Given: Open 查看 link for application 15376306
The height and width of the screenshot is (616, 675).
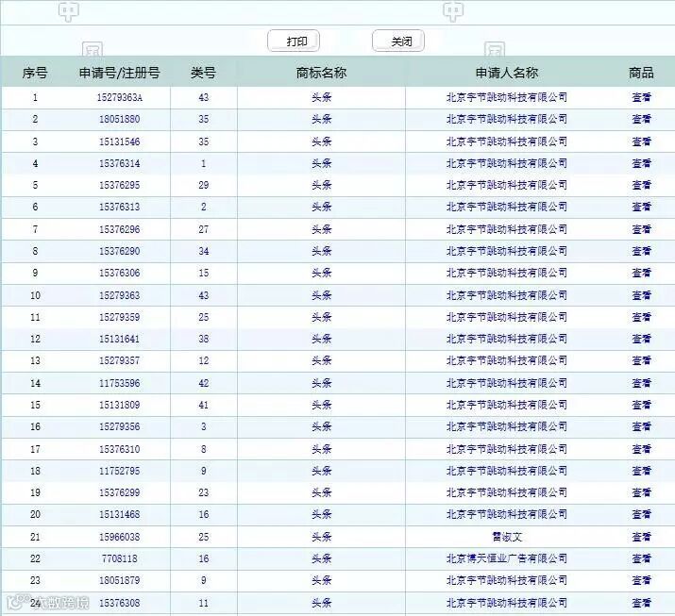Looking at the screenshot, I should [641, 273].
